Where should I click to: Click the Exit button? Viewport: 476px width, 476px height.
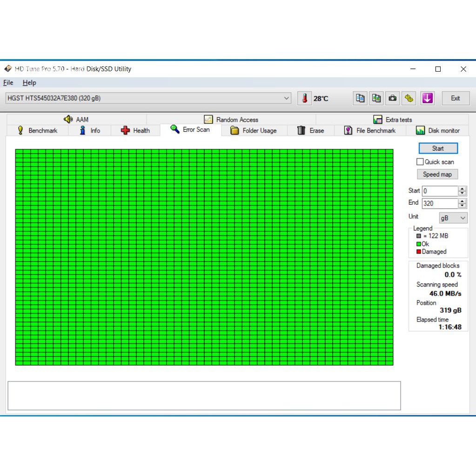click(x=455, y=98)
